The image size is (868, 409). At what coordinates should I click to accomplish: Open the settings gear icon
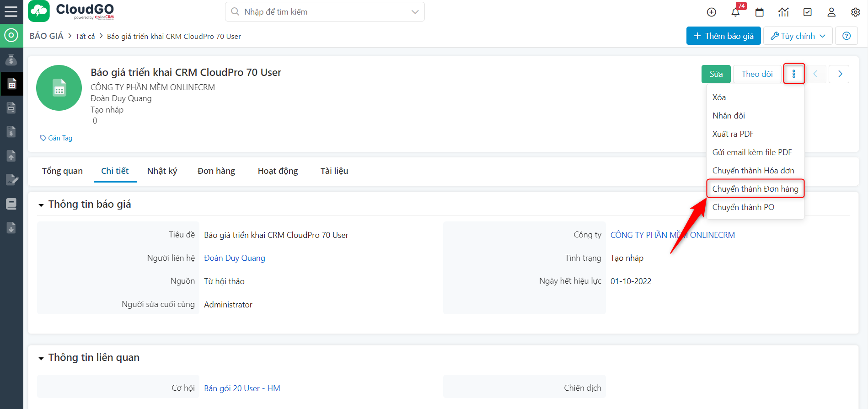click(x=855, y=12)
